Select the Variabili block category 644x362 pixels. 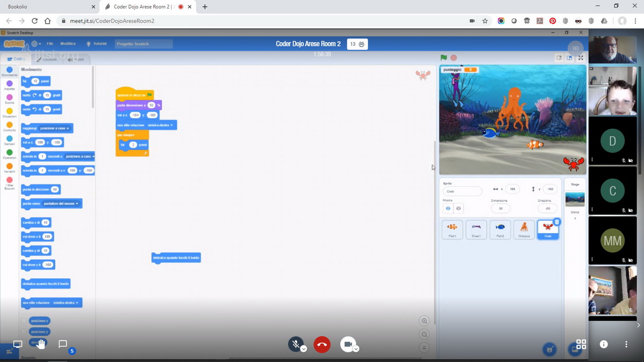[x=10, y=168]
